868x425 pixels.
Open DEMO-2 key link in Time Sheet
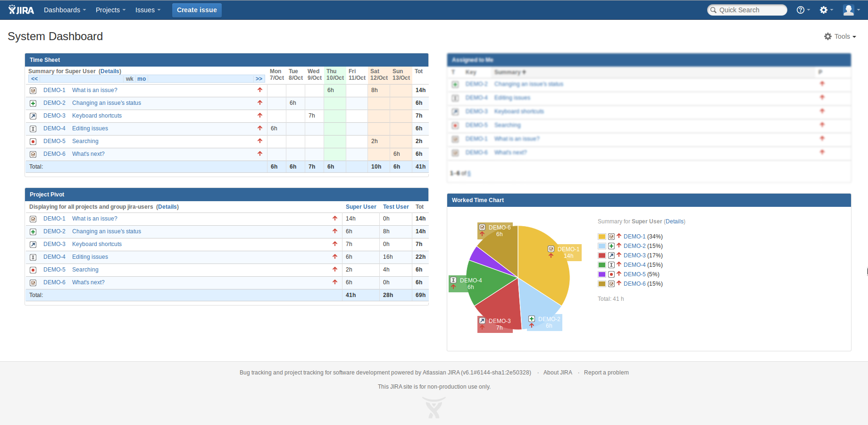point(54,103)
